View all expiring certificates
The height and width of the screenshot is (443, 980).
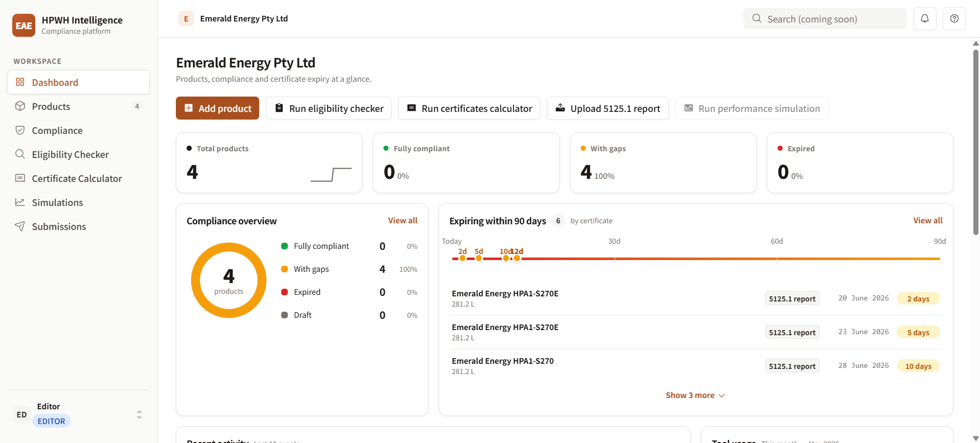coord(928,220)
